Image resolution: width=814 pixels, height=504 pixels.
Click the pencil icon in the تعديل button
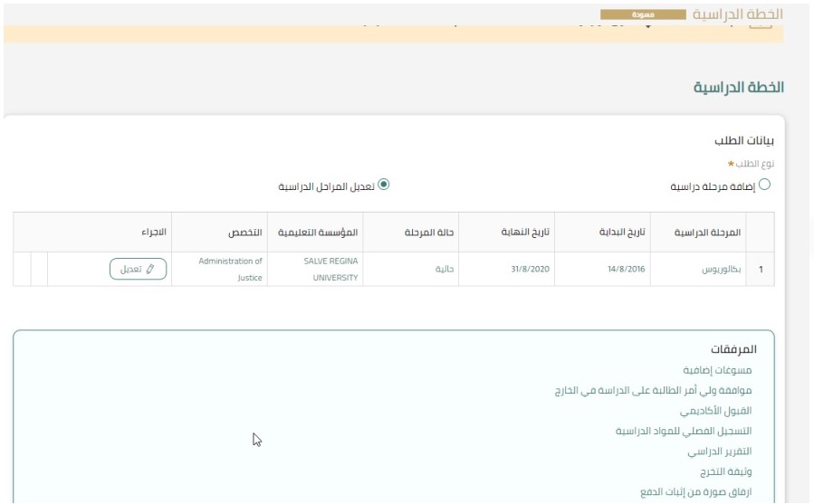[150, 269]
